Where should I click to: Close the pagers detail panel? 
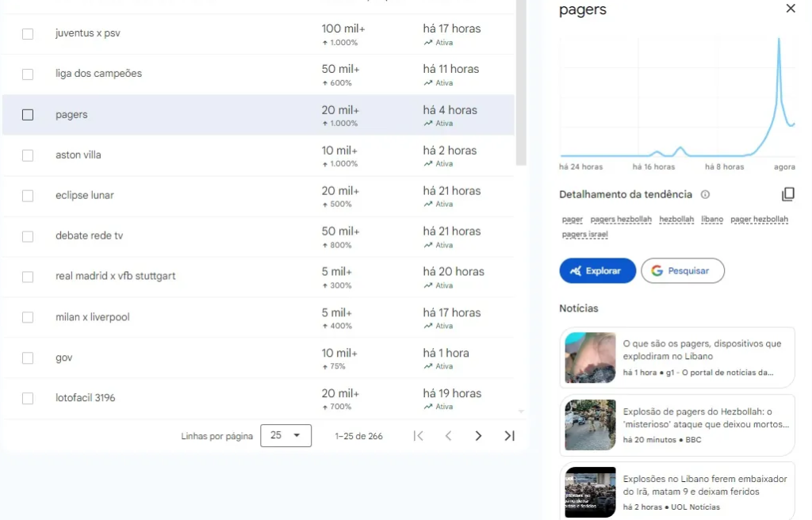click(790, 9)
